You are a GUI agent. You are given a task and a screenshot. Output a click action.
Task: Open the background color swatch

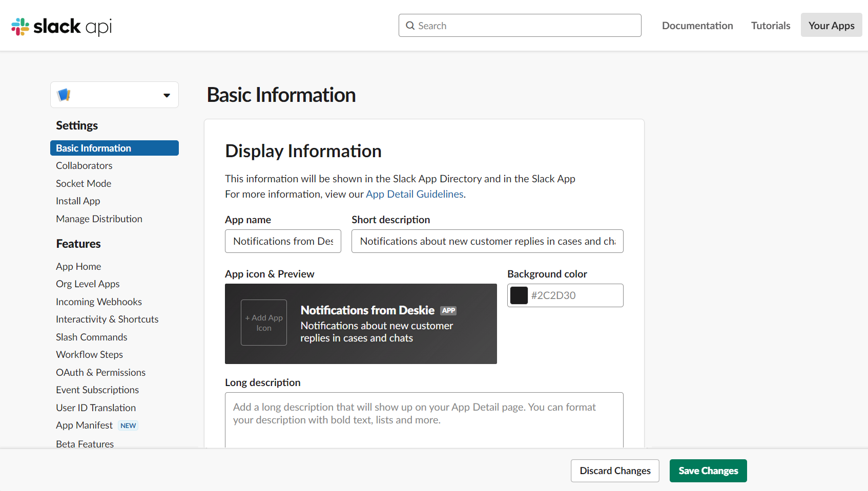click(x=519, y=295)
